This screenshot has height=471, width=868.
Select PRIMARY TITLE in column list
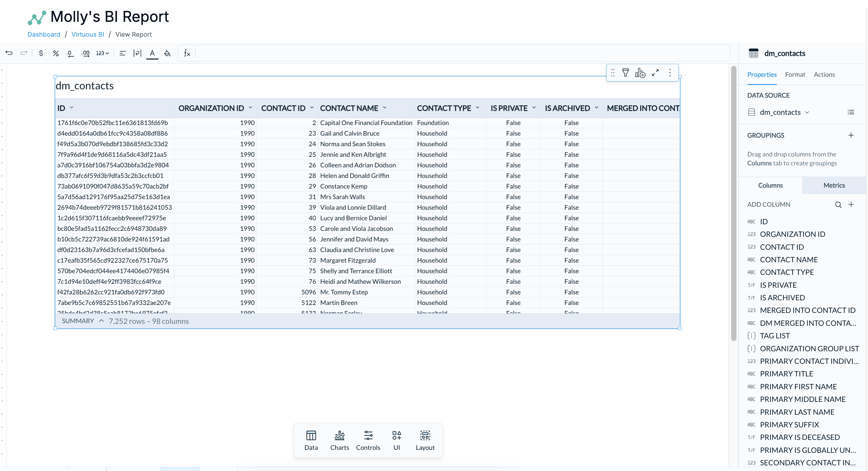point(786,373)
